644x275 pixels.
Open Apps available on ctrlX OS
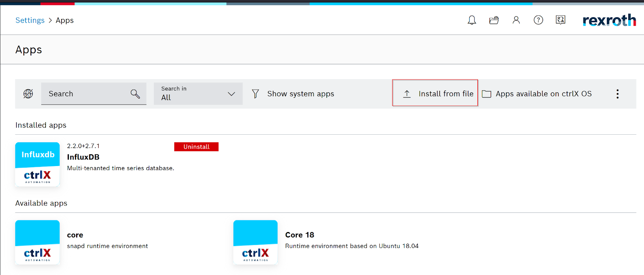coord(537,94)
